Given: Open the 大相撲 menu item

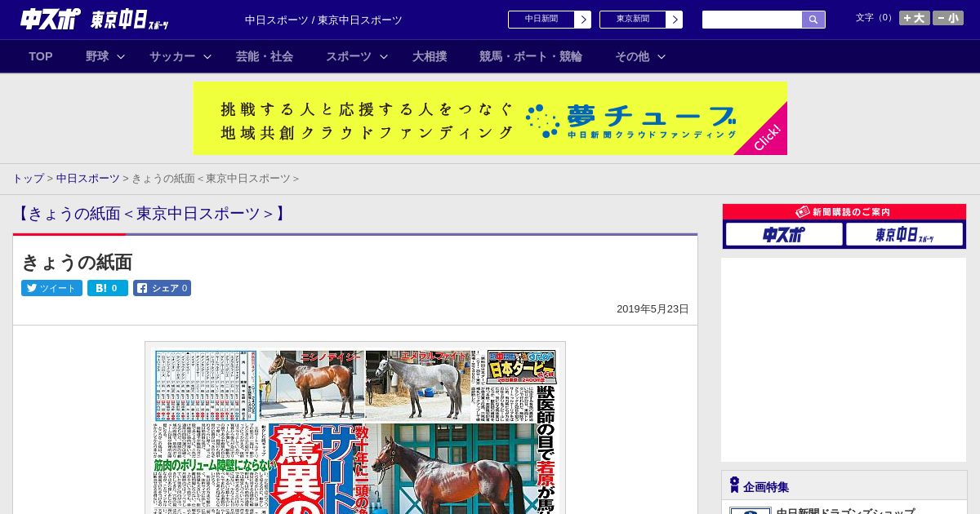Looking at the screenshot, I should (430, 56).
